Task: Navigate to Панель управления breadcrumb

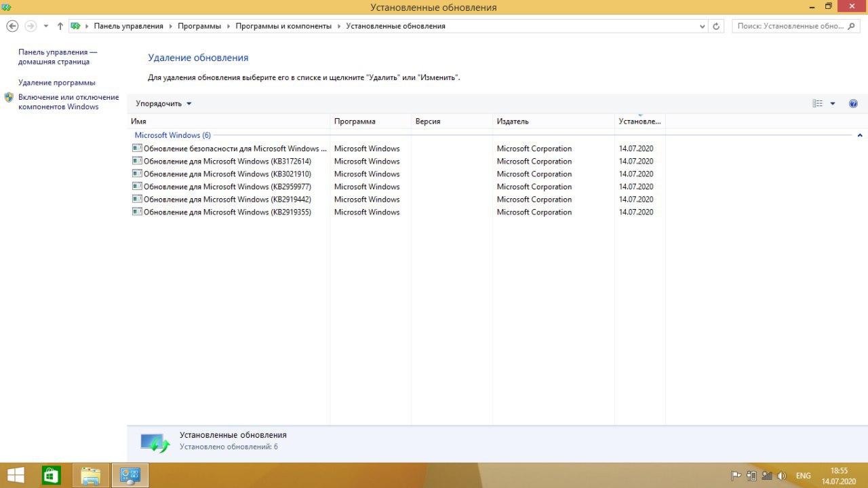Action: (x=128, y=26)
